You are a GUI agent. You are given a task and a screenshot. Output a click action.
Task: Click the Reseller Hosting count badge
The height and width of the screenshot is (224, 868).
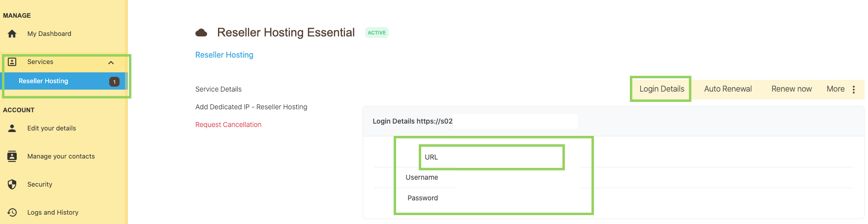point(114,82)
